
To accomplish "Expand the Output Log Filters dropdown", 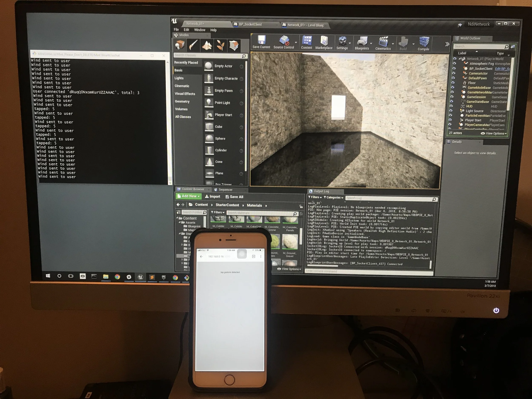I will tap(315, 197).
